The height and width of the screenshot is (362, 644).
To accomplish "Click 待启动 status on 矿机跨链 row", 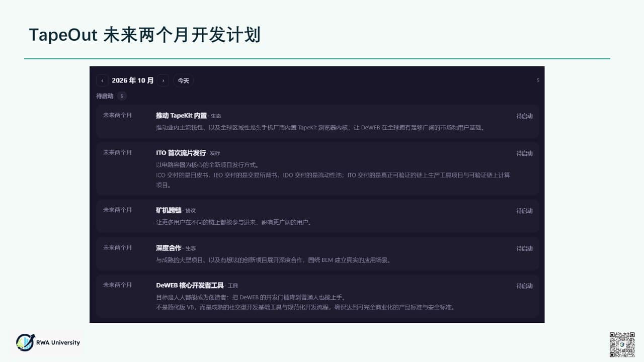I will click(x=524, y=211).
